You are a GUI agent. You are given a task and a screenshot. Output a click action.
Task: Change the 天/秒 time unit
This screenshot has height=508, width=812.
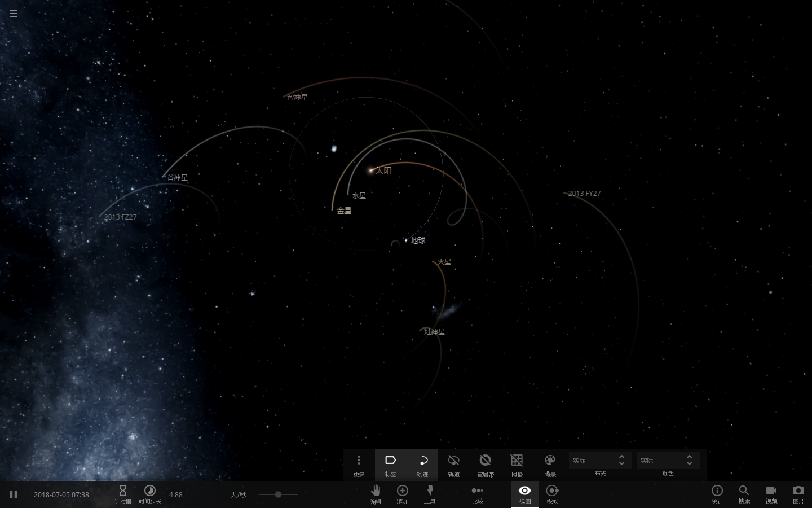(239, 494)
